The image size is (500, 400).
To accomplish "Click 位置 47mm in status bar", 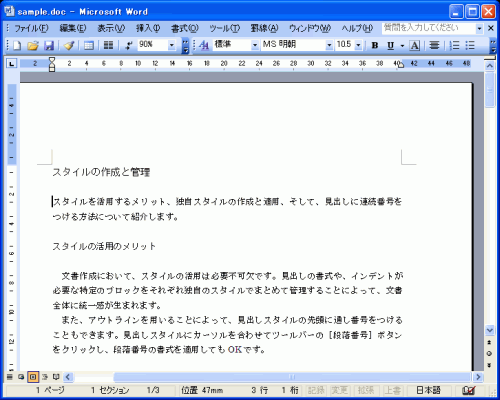I will coord(202,390).
